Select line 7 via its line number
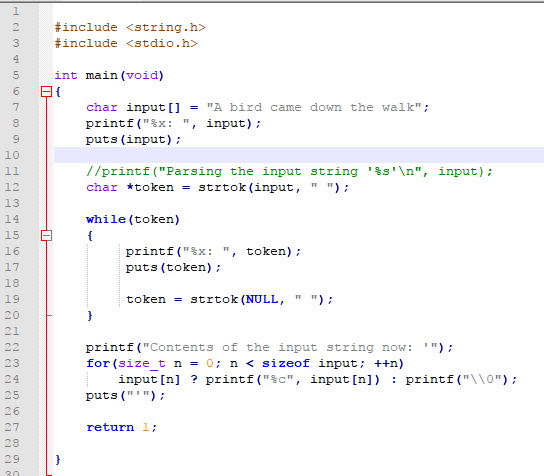Image resolution: width=544 pixels, height=476 pixels. click(x=16, y=107)
